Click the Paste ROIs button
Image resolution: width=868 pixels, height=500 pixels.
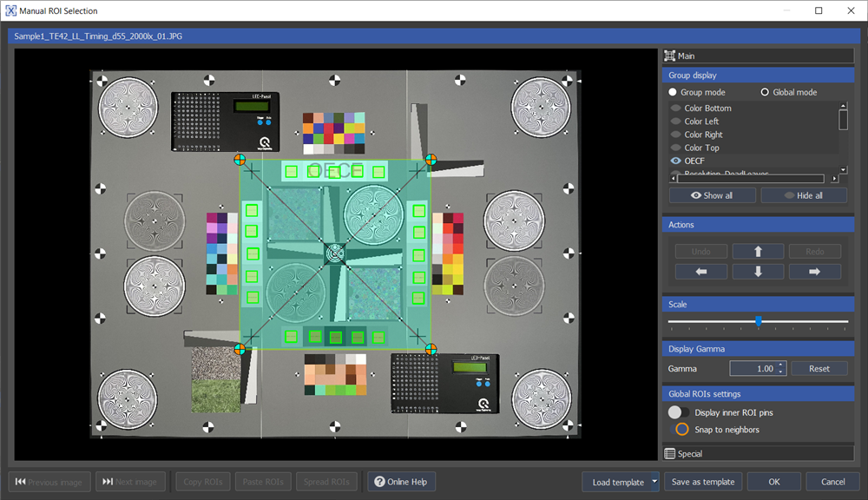[x=263, y=482]
